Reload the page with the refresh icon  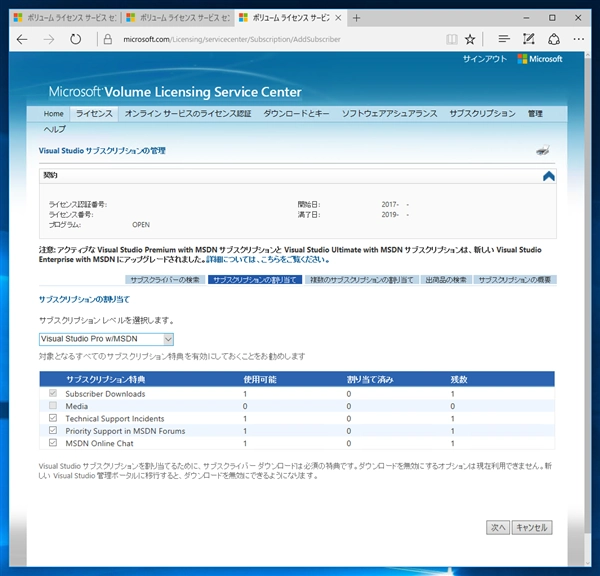point(75,39)
